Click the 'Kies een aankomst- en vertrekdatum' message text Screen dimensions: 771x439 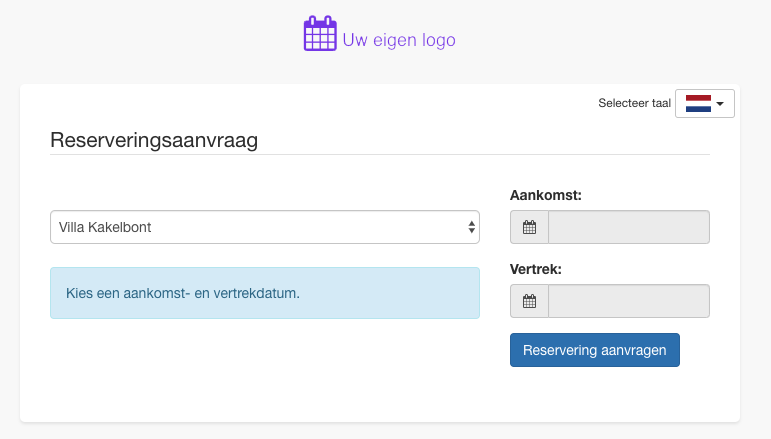point(183,294)
